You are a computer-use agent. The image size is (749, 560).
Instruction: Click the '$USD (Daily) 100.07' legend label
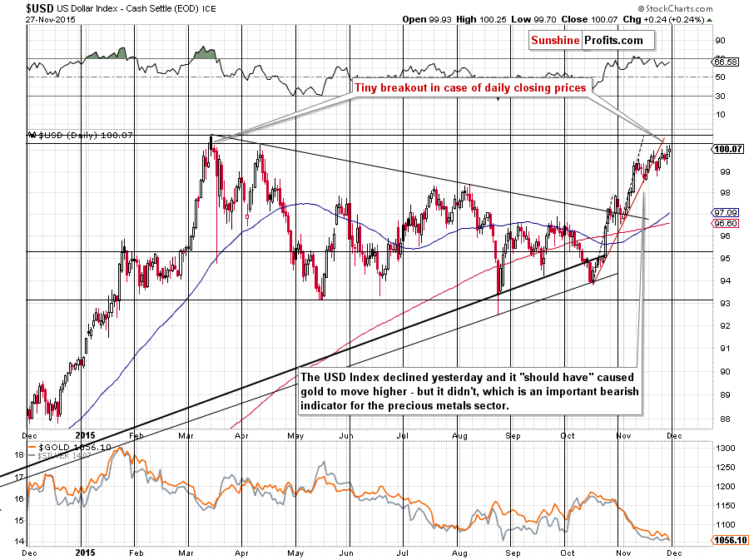coord(80,135)
